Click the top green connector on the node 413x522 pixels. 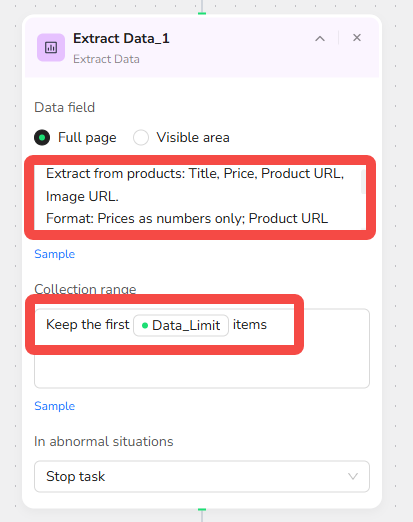(x=202, y=13)
